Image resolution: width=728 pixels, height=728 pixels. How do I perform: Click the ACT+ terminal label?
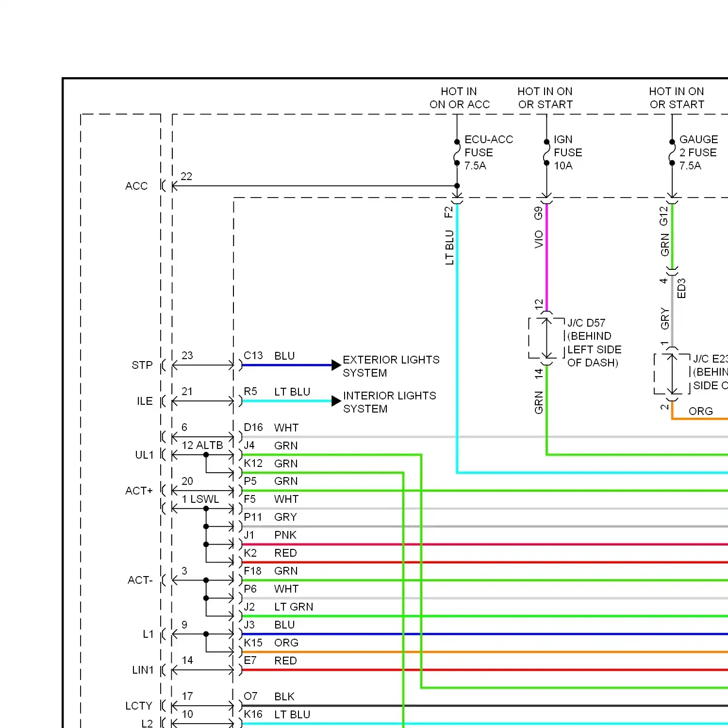tap(139, 491)
